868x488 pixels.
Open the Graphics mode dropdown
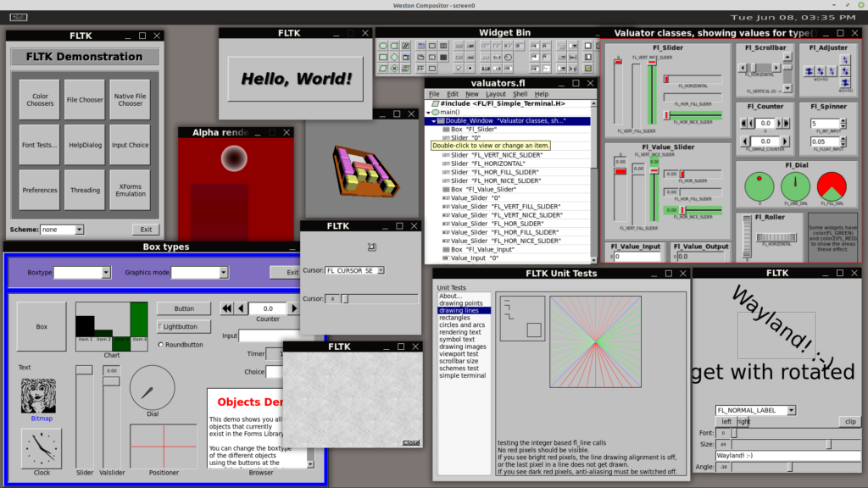click(199, 272)
